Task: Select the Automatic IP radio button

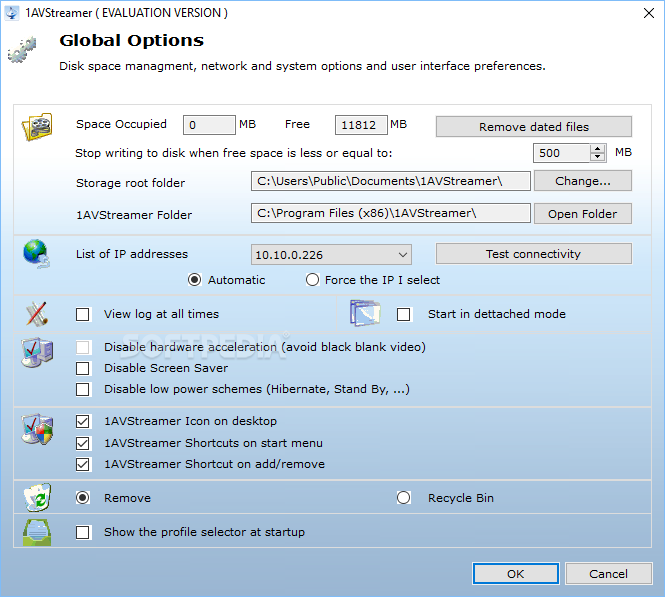Action: click(195, 280)
